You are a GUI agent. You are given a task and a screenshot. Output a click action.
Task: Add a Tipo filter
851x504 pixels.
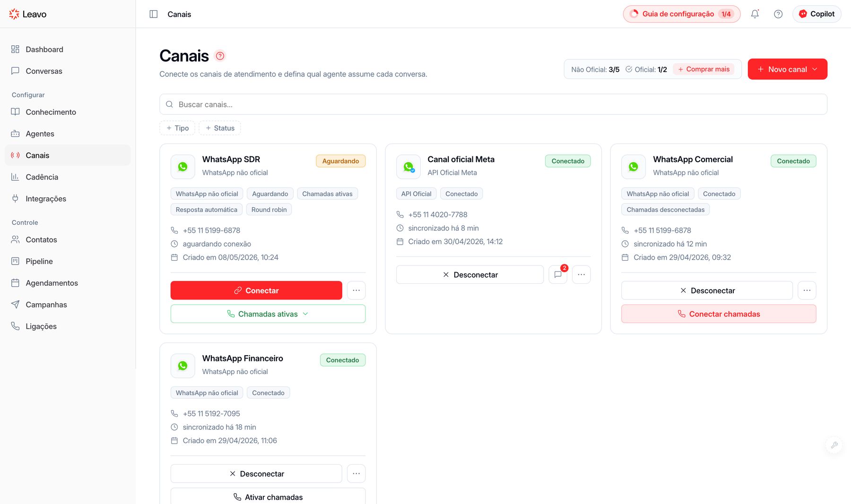coord(178,128)
